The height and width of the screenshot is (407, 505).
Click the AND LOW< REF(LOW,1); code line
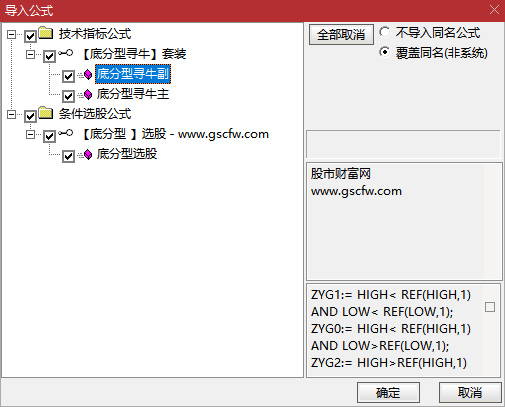382,312
